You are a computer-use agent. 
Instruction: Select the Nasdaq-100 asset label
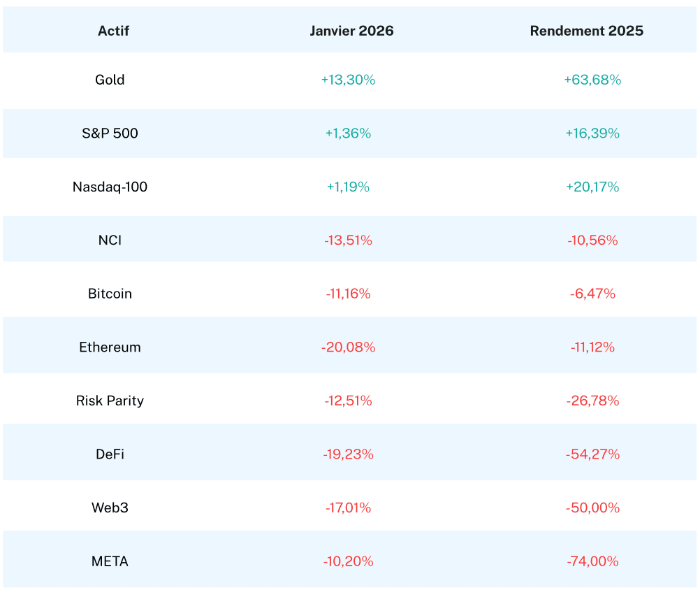(110, 187)
